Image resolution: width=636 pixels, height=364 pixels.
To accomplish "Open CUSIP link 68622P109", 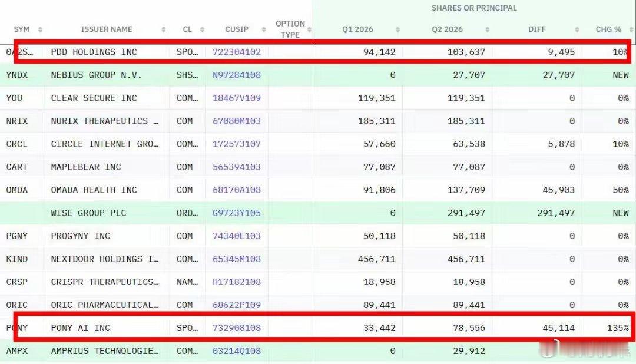I will [237, 305].
